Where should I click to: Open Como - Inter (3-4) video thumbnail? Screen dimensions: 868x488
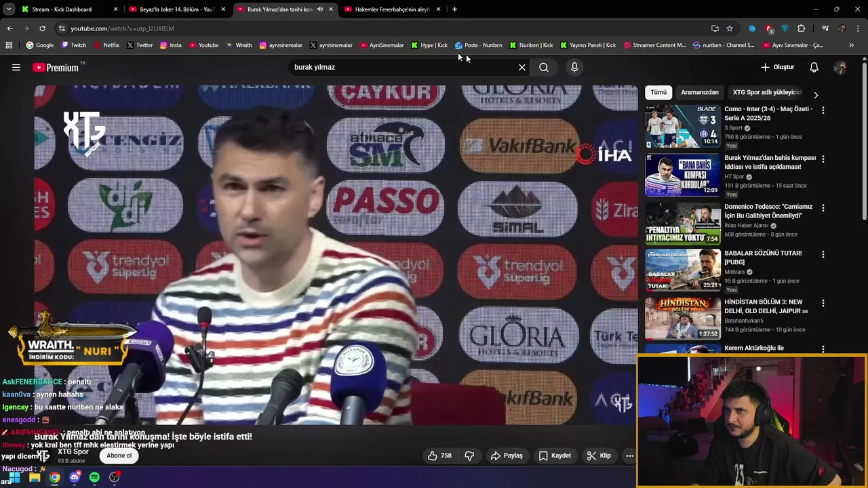682,126
